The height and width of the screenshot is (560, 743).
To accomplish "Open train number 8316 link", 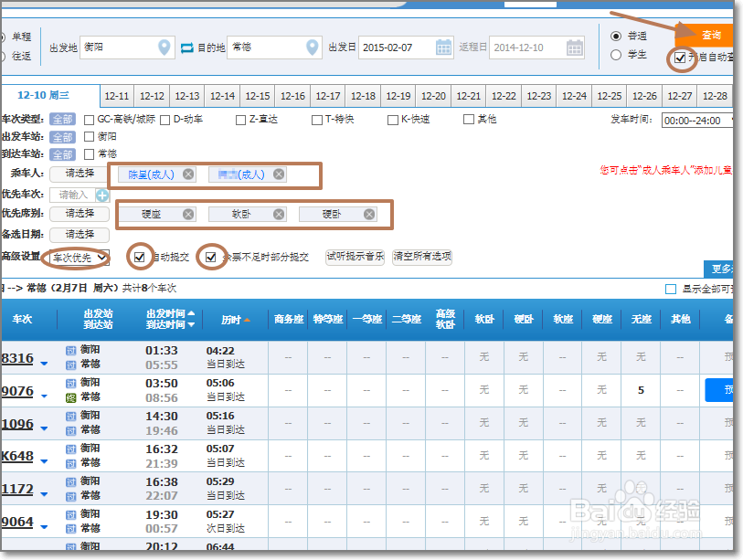I will pos(17,358).
